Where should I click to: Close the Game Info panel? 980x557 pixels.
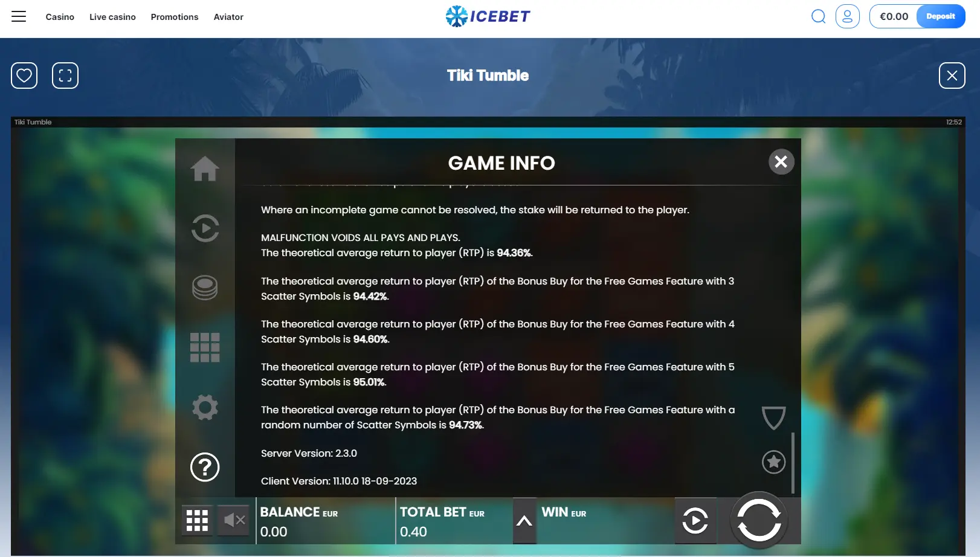coord(781,162)
